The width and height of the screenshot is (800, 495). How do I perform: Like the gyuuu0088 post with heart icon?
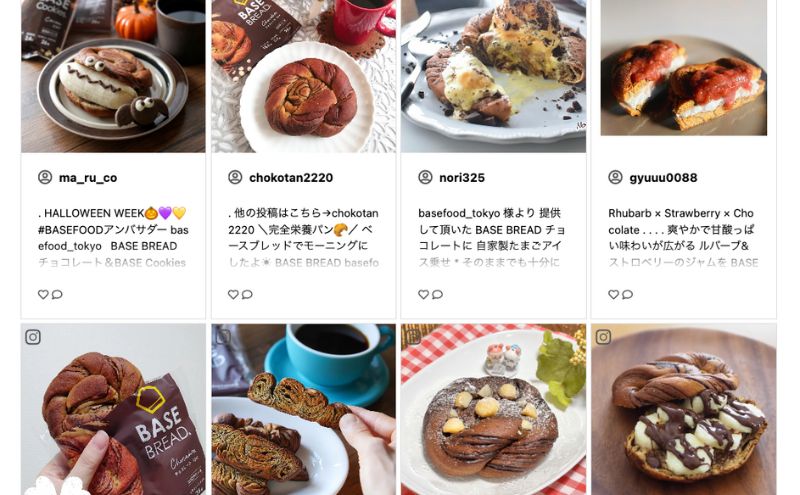tap(614, 294)
